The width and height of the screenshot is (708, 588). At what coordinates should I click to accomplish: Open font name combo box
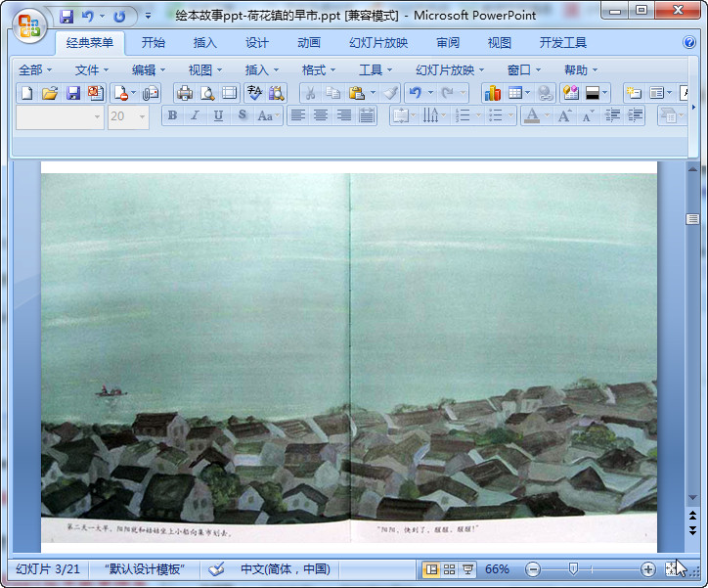[60, 117]
